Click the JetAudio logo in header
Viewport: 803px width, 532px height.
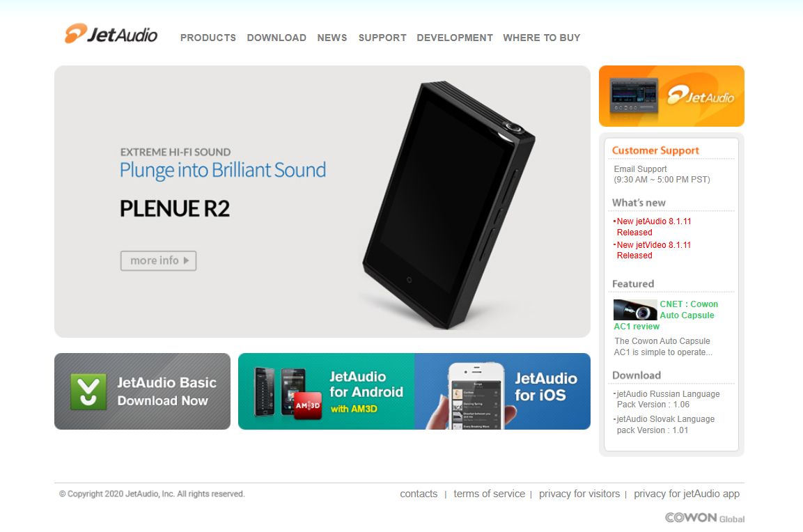(111, 34)
